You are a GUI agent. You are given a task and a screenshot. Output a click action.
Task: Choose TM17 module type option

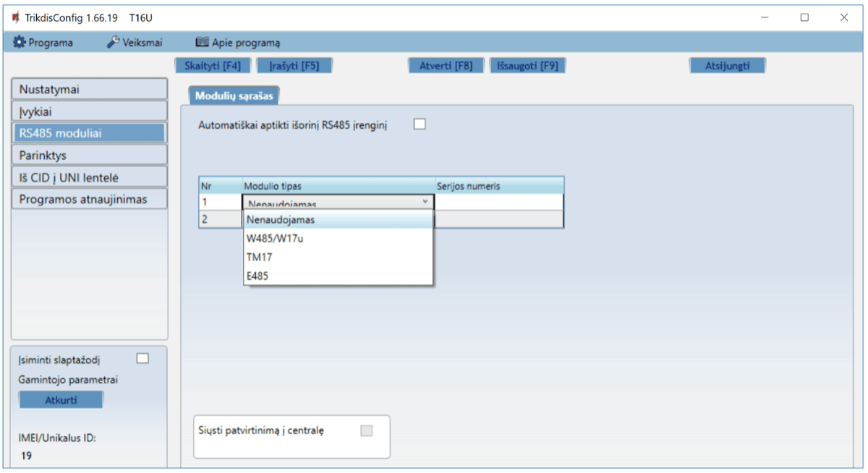click(x=260, y=257)
